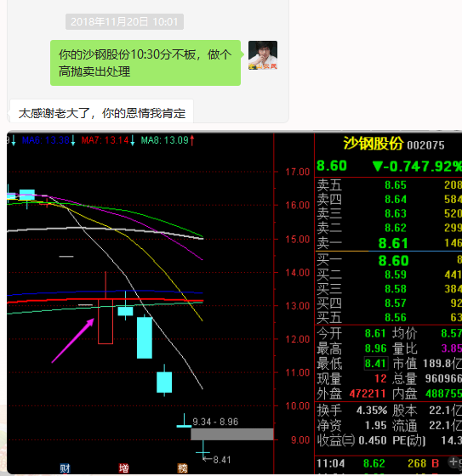Click the red B marker in trade list
Screen dimensions: 462x476
(x=436, y=463)
